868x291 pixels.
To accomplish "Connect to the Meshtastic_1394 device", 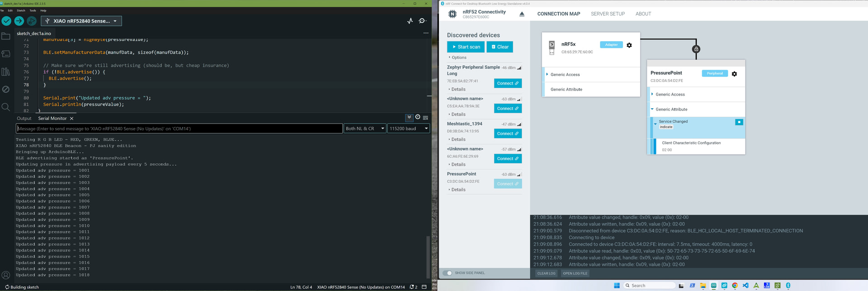I will [x=507, y=134].
